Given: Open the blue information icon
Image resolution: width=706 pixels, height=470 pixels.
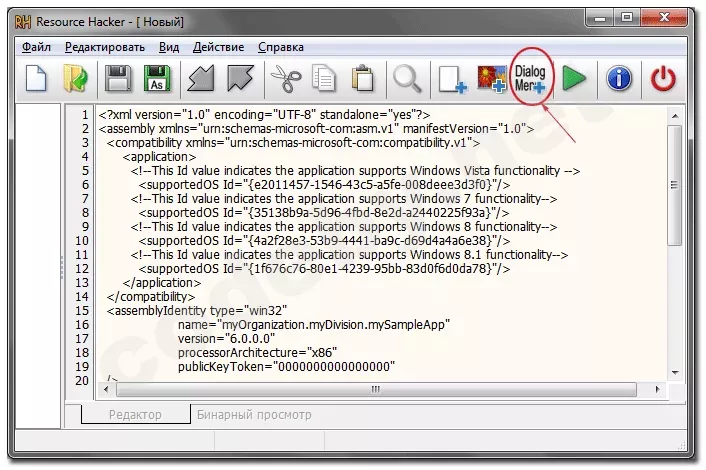Looking at the screenshot, I should (x=619, y=79).
